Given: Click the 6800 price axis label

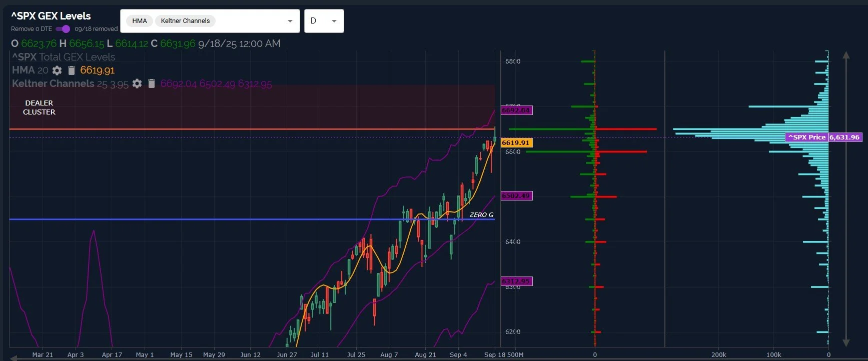Looking at the screenshot, I should (x=513, y=61).
